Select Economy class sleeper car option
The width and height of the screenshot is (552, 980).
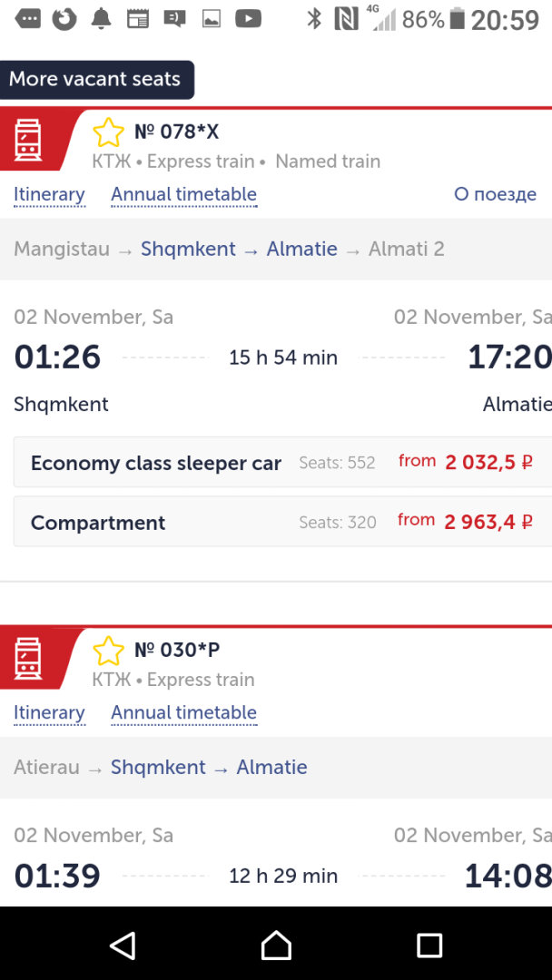click(x=282, y=463)
